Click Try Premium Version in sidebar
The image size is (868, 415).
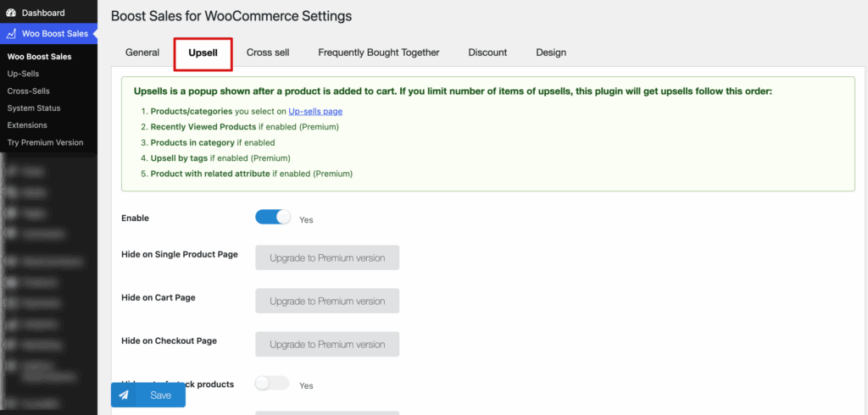[x=46, y=142]
